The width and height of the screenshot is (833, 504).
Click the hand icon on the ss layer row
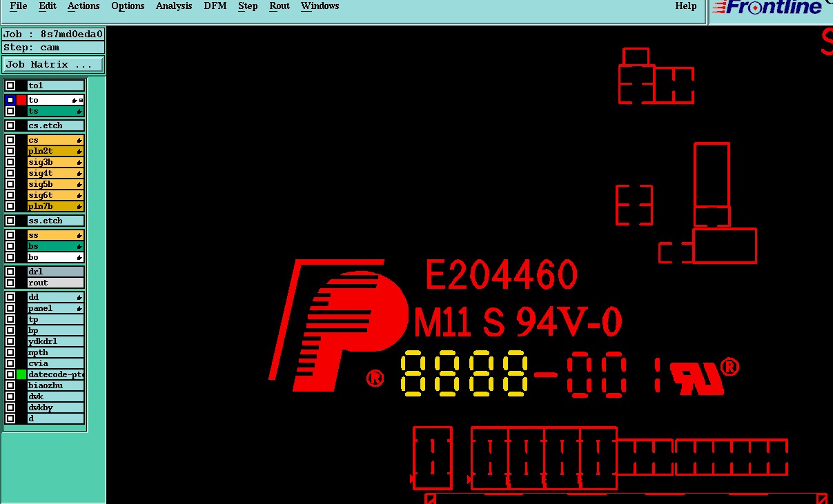(79, 236)
